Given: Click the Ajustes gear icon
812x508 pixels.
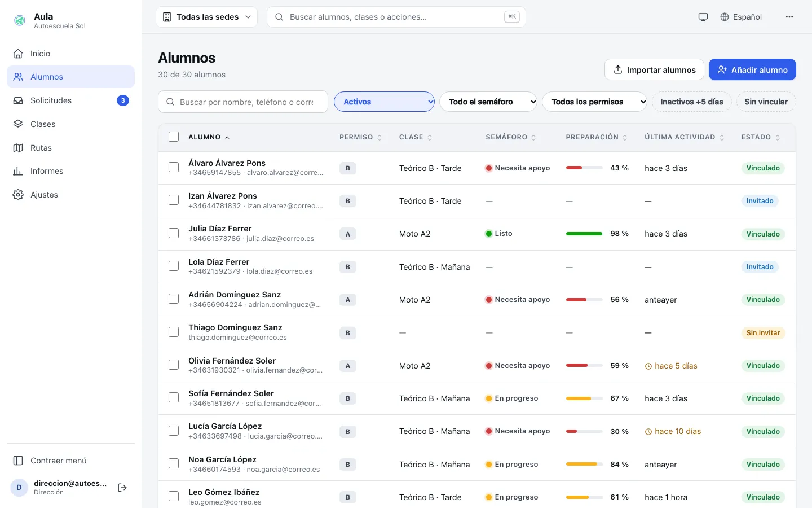Looking at the screenshot, I should (x=18, y=195).
